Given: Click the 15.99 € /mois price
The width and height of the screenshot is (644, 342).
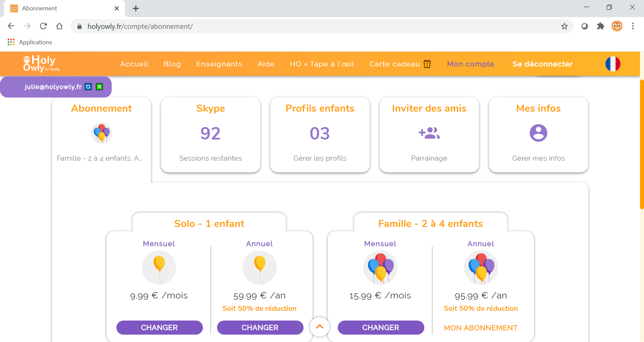Looking at the screenshot, I should (380, 295).
